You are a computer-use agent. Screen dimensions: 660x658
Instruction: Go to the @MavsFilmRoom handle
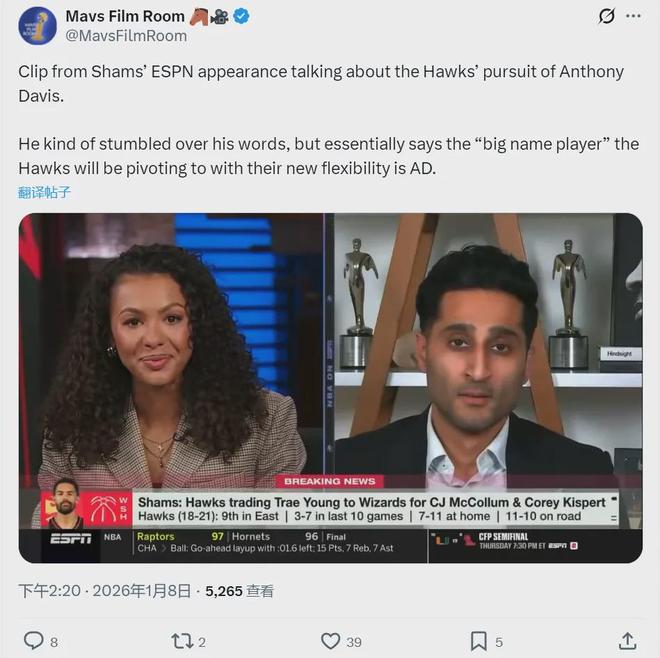(126, 35)
